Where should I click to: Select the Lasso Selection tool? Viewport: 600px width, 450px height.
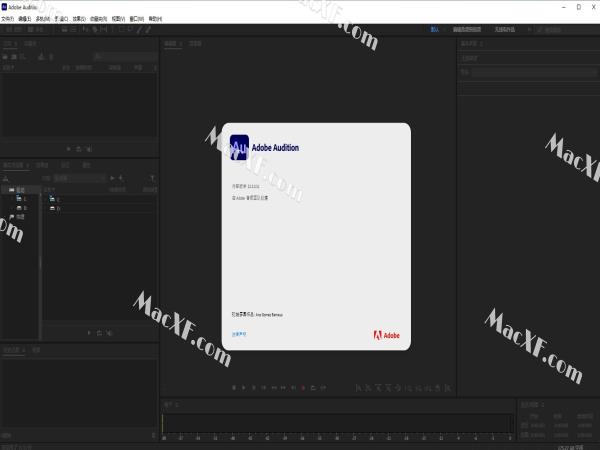click(x=130, y=29)
